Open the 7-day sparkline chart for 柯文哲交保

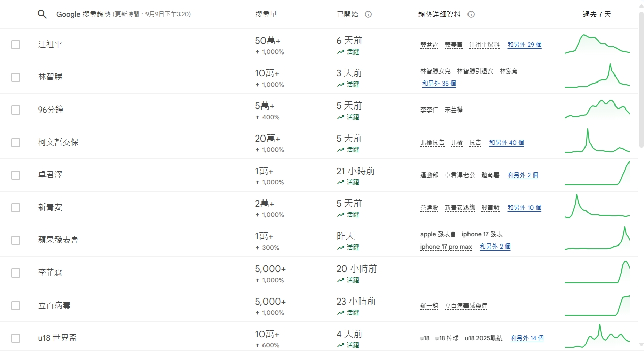(597, 142)
